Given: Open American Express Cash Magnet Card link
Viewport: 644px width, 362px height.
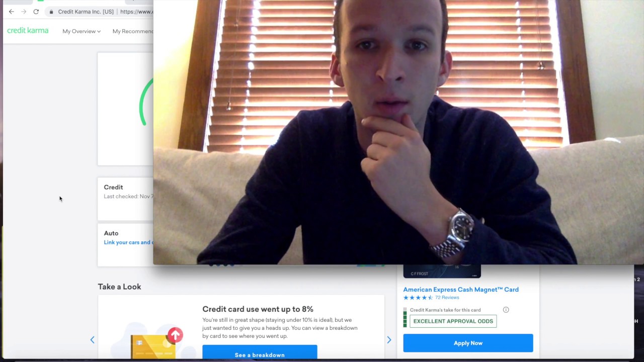Looking at the screenshot, I should coord(461,290).
